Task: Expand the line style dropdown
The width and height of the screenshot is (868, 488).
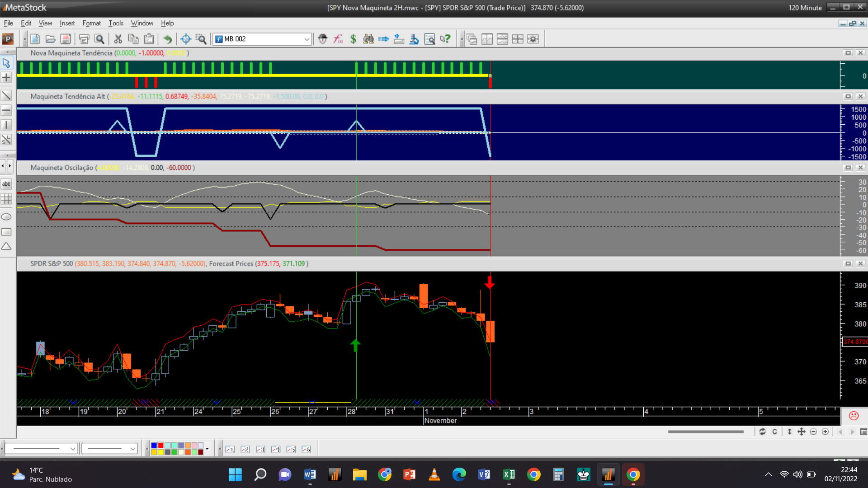Action: point(72,449)
